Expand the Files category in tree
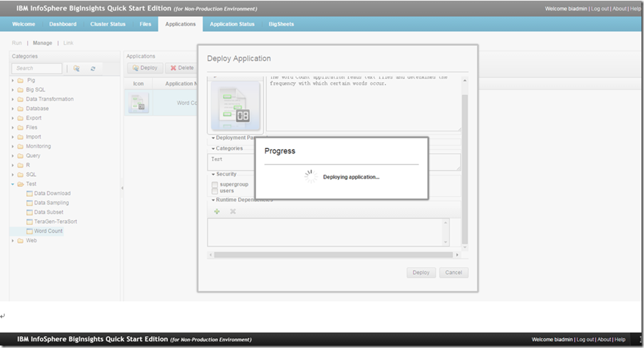Image resolution: width=644 pixels, height=348 pixels. coord(13,128)
